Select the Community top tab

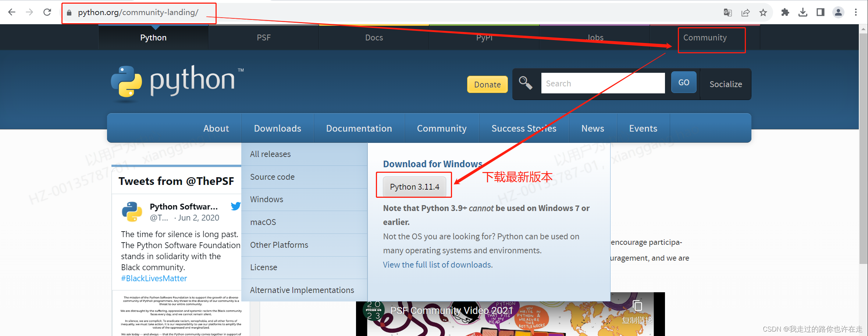point(705,37)
